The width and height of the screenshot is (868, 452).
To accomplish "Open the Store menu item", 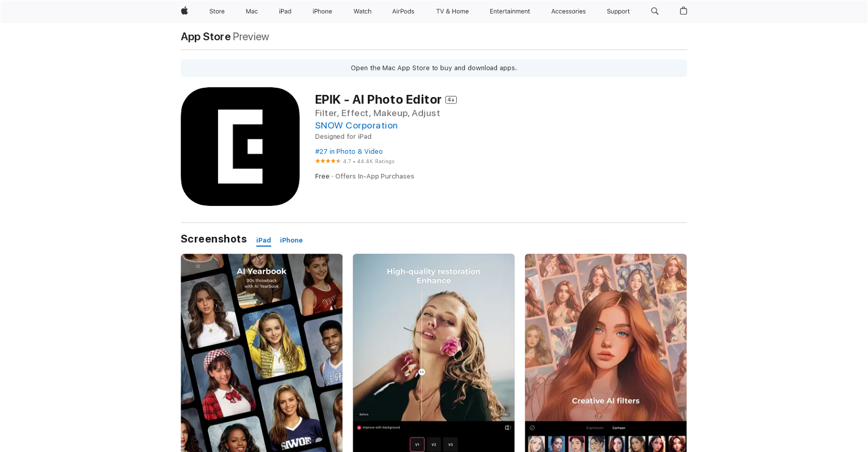I will (x=217, y=11).
